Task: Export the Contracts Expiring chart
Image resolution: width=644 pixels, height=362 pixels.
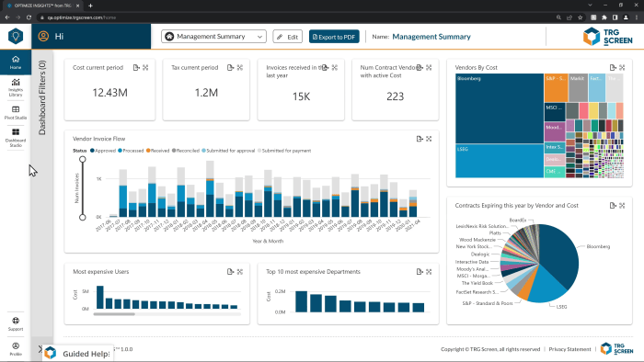Action: pos(613,206)
